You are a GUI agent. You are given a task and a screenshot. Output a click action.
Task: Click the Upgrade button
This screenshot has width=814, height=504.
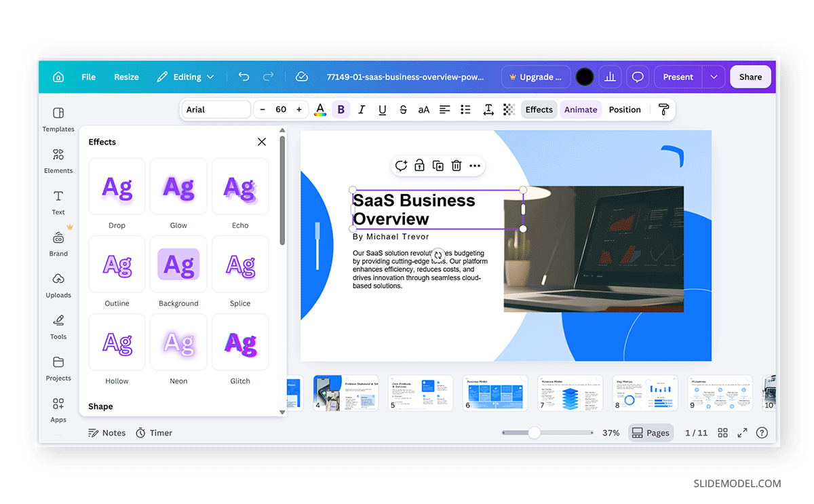click(x=535, y=77)
